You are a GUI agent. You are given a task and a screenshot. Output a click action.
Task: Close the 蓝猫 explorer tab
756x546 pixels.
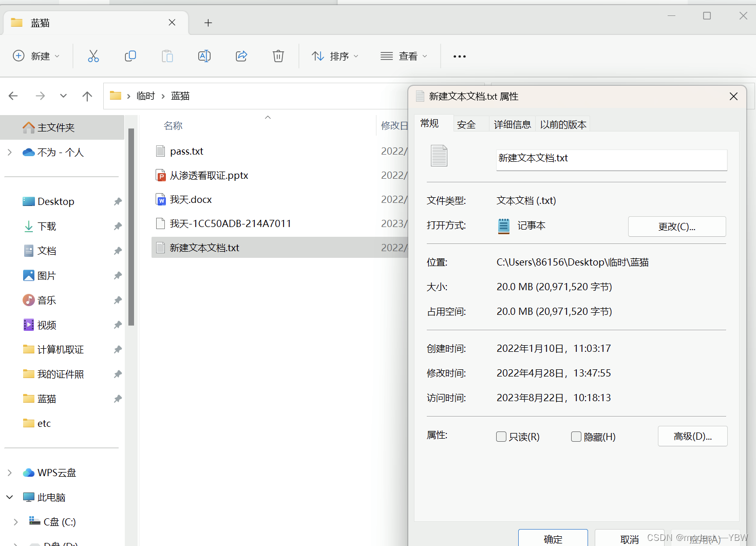coord(172,23)
